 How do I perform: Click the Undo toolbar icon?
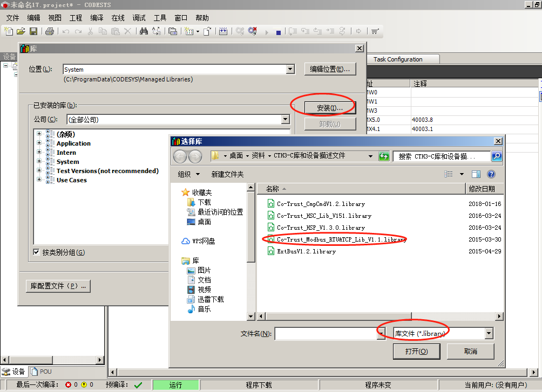pyautogui.click(x=66, y=31)
